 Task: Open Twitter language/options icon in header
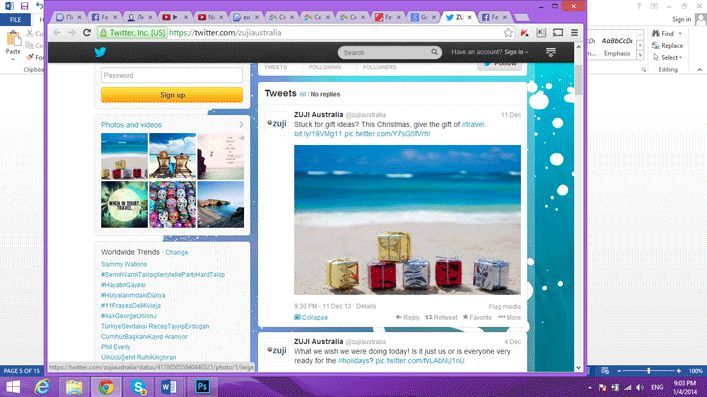pos(551,52)
